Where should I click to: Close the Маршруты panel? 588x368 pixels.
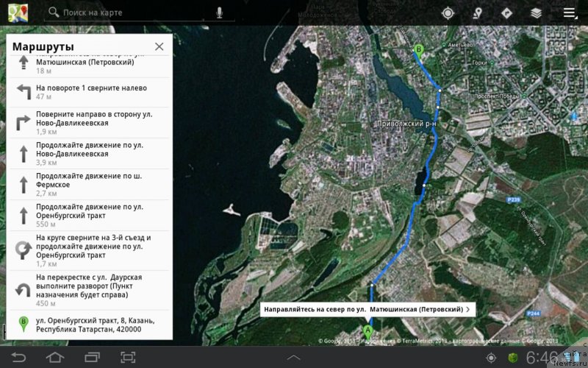pos(159,46)
